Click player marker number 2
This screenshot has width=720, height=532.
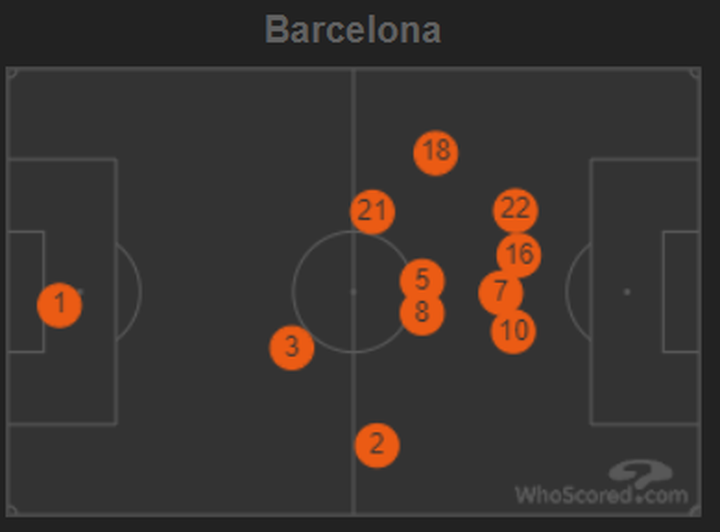tap(377, 445)
